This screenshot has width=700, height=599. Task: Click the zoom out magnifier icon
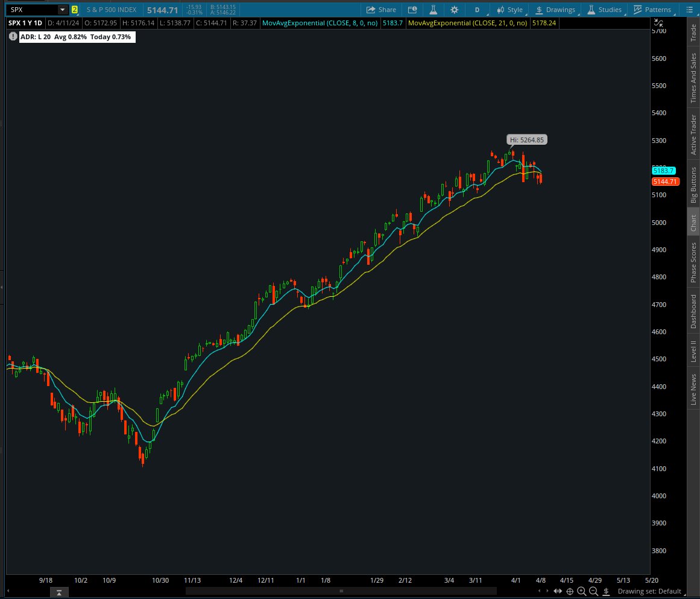[x=593, y=591]
